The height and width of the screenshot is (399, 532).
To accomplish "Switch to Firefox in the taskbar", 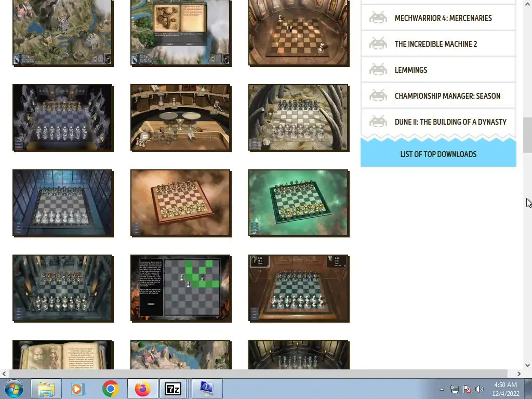I will [142, 389].
